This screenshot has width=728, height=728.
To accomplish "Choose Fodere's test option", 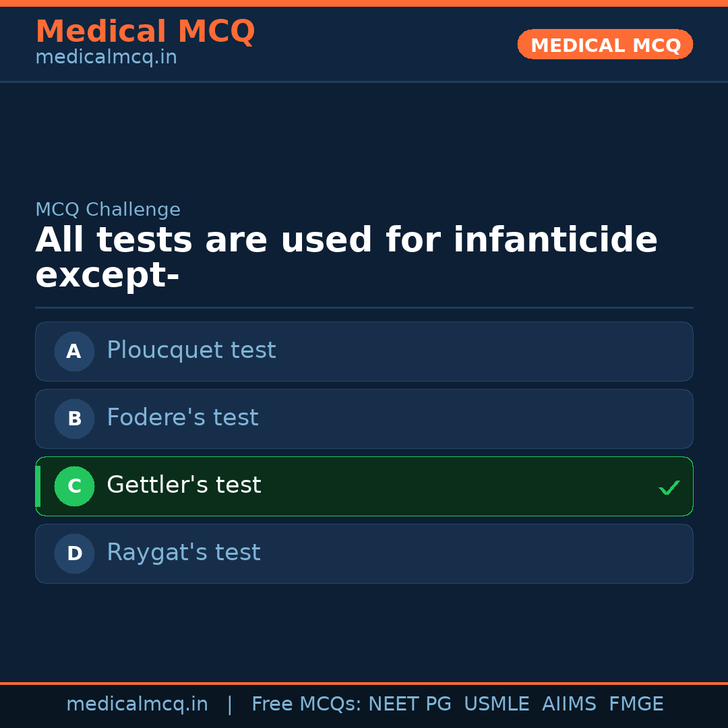I will click(183, 418).
